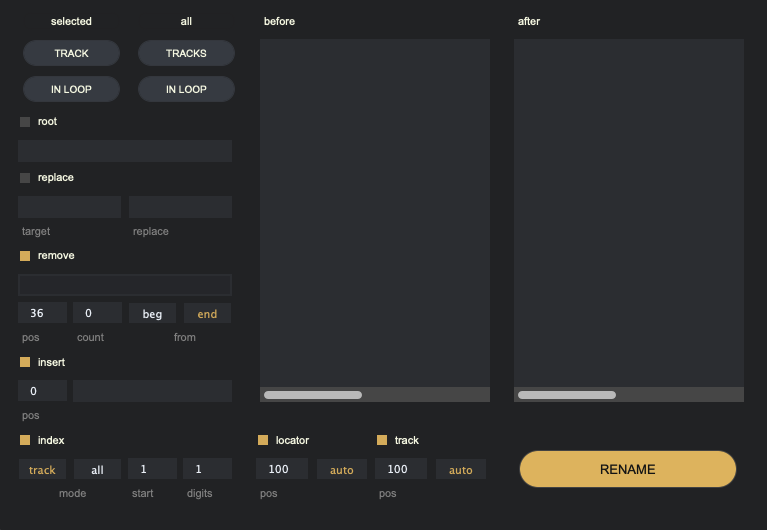The image size is (767, 530).
Task: Click the target text field
Action: coord(69,207)
